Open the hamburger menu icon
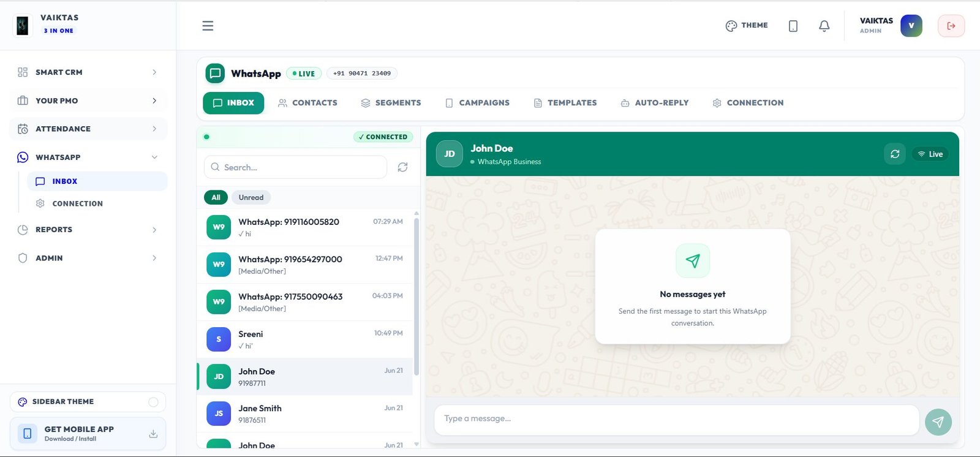 tap(208, 26)
